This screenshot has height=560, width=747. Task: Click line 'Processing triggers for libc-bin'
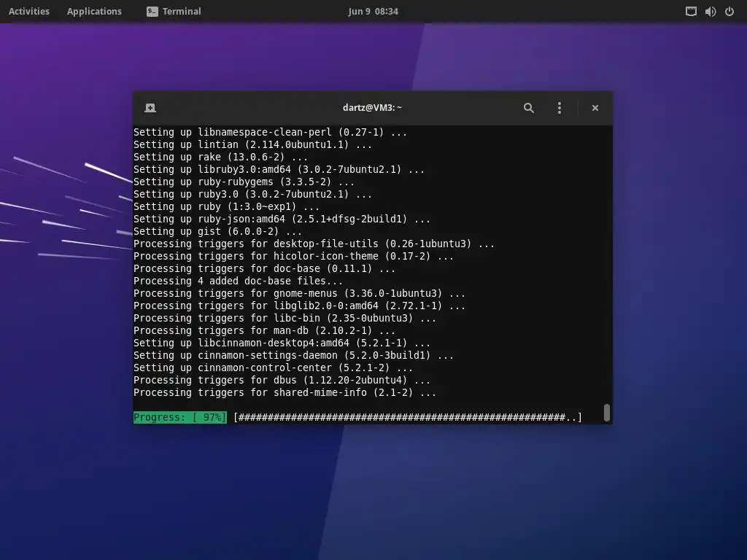(285, 318)
